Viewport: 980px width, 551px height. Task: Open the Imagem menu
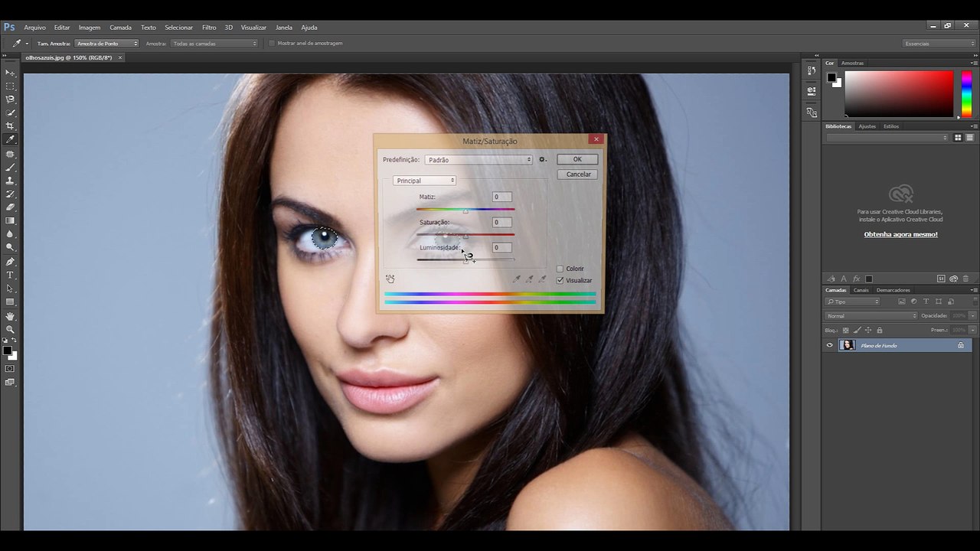pyautogui.click(x=90, y=28)
